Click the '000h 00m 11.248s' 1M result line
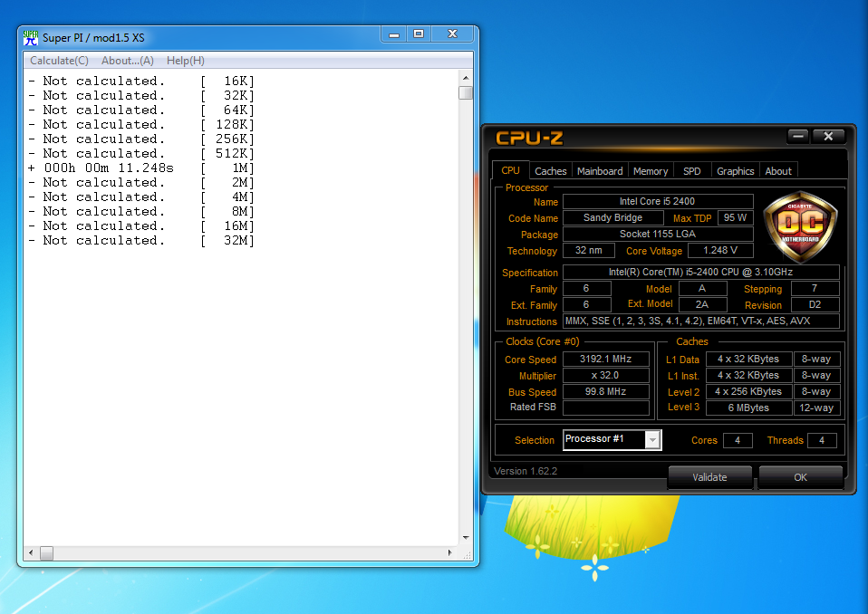 click(x=140, y=168)
